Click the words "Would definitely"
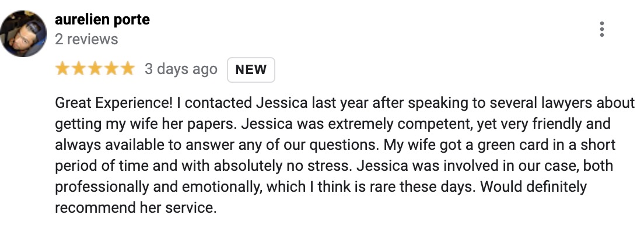This screenshot has width=644, height=225. coord(534,187)
